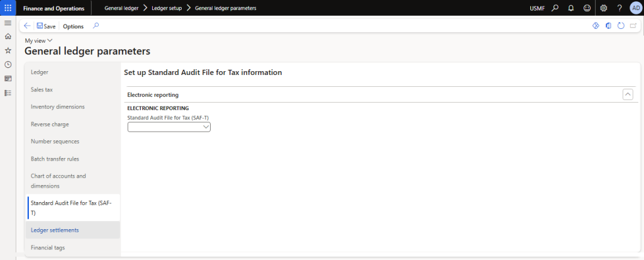Open Recent clock icon in sidebar
Viewport: 644px width, 260px height.
8,64
